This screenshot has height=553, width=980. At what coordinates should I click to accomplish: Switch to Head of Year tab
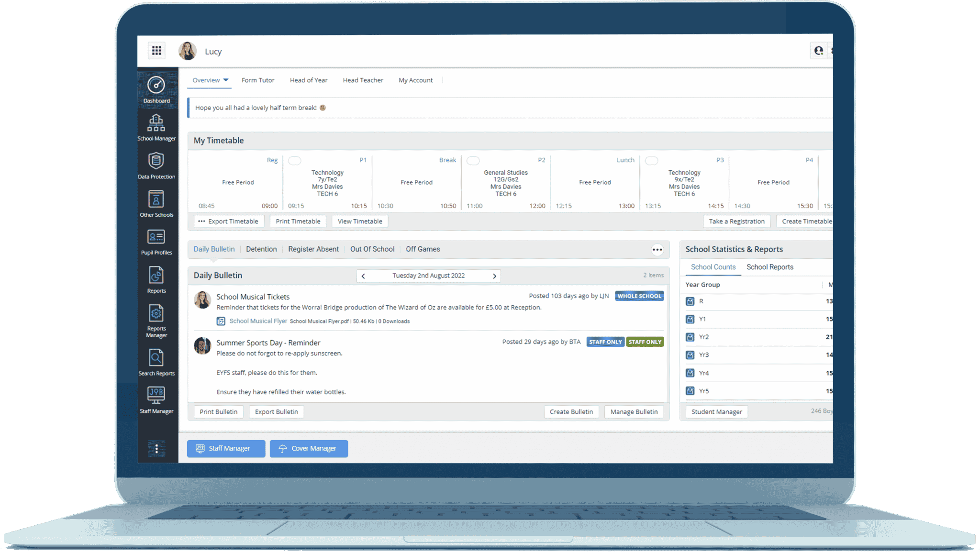pyautogui.click(x=309, y=80)
